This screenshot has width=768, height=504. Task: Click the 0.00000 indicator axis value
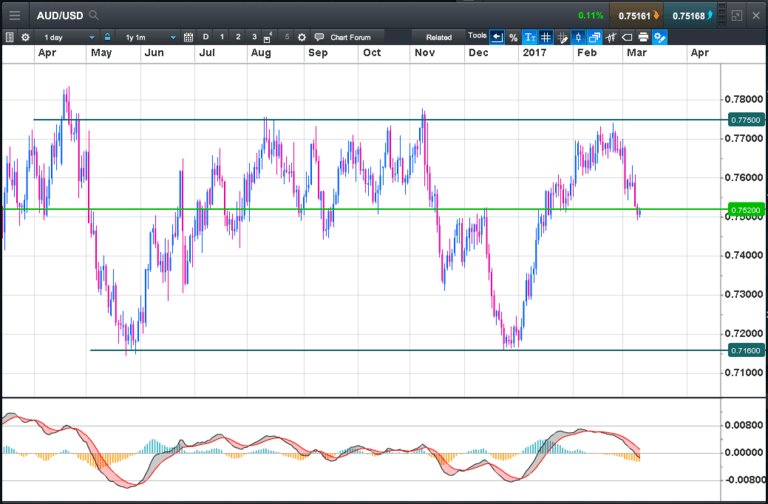click(x=744, y=453)
